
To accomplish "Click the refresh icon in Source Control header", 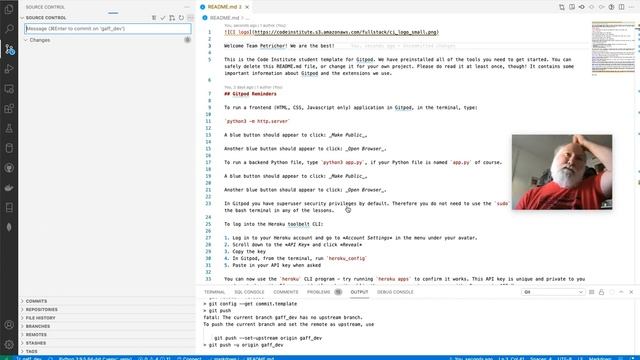I will [x=181, y=18].
